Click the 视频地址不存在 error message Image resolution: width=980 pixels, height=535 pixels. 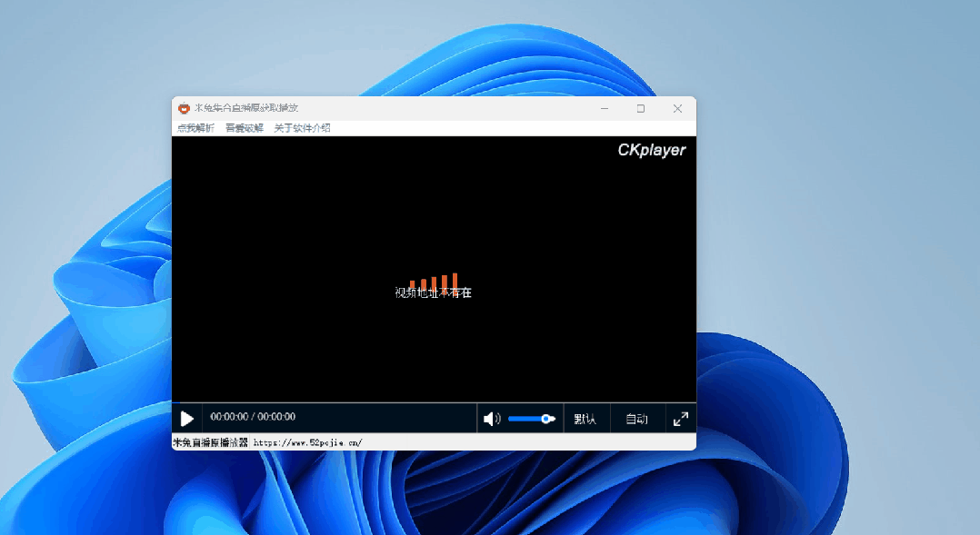433,292
